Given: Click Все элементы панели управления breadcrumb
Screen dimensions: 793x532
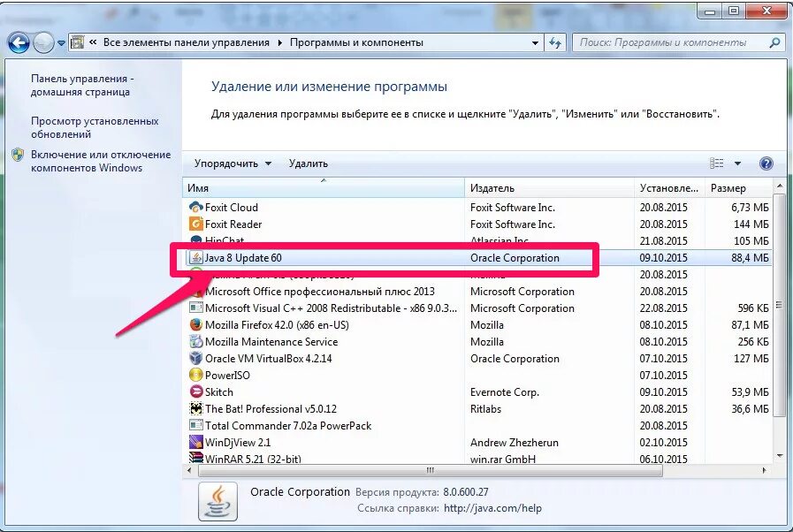Looking at the screenshot, I should (187, 42).
